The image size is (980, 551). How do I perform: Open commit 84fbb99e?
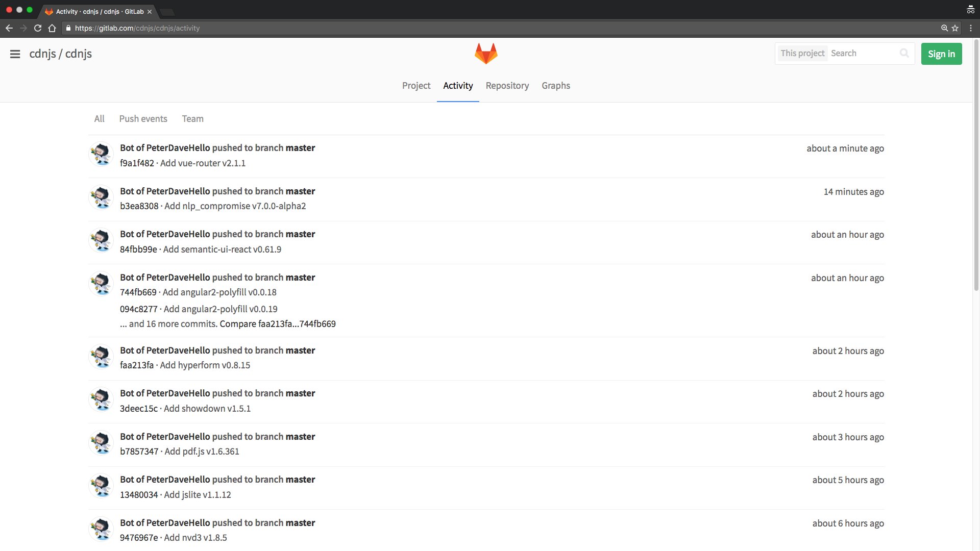(138, 249)
